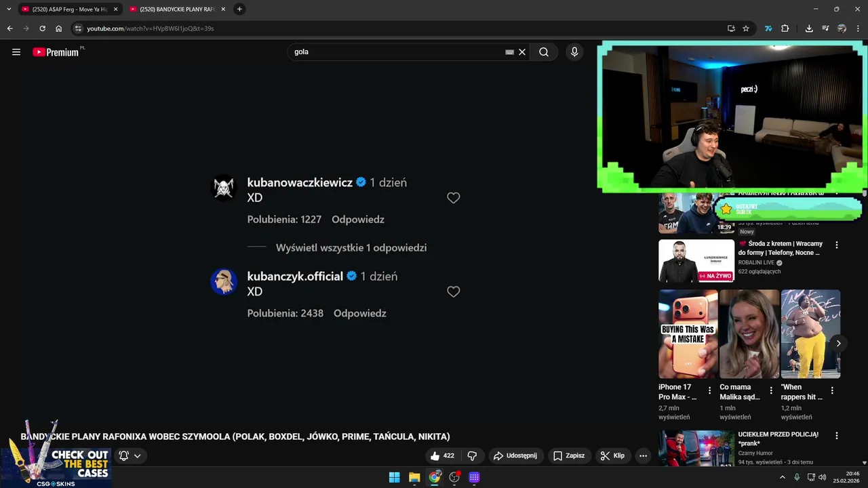Viewport: 868px width, 488px height.
Task: Save video with Zapisz button
Action: [x=568, y=455]
